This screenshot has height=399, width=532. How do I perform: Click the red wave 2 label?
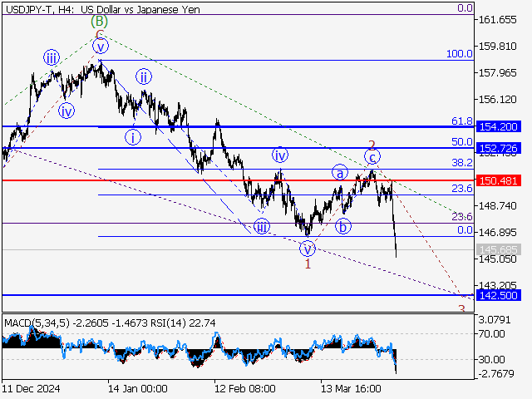372,145
